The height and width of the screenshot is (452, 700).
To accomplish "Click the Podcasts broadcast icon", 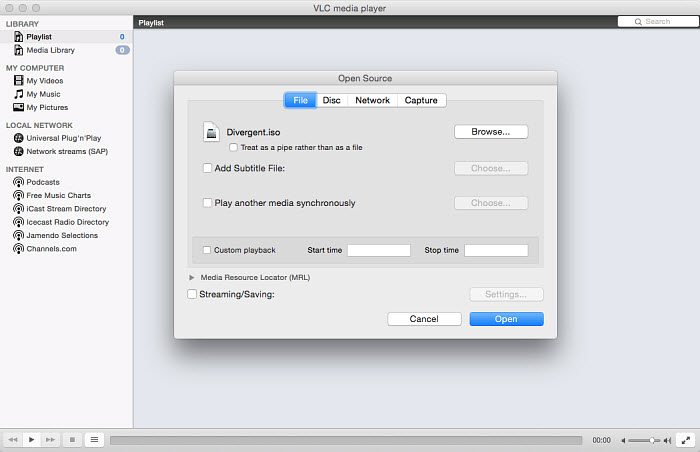I will 18,182.
